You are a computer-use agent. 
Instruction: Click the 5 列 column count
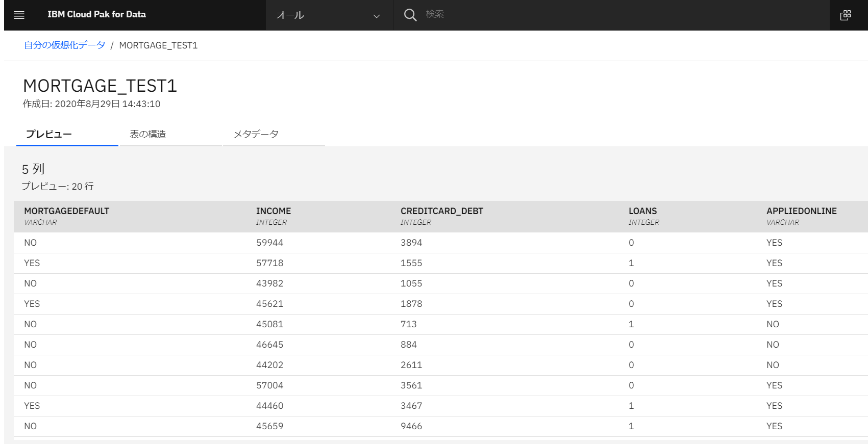[33, 169]
